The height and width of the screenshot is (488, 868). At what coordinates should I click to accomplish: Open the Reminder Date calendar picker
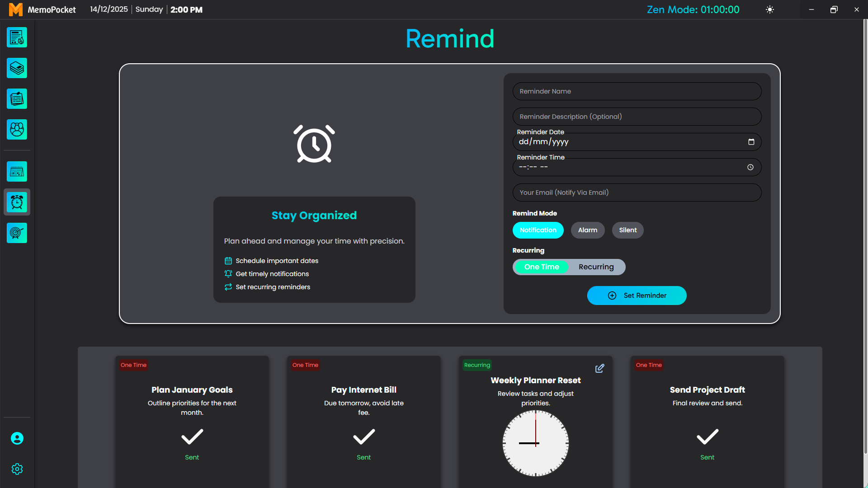(x=751, y=142)
